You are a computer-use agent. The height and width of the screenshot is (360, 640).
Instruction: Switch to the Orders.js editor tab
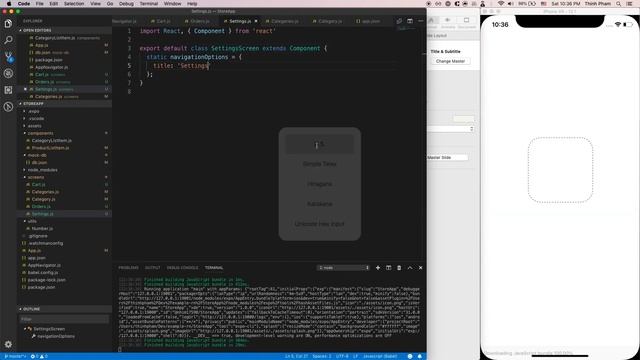(197, 21)
